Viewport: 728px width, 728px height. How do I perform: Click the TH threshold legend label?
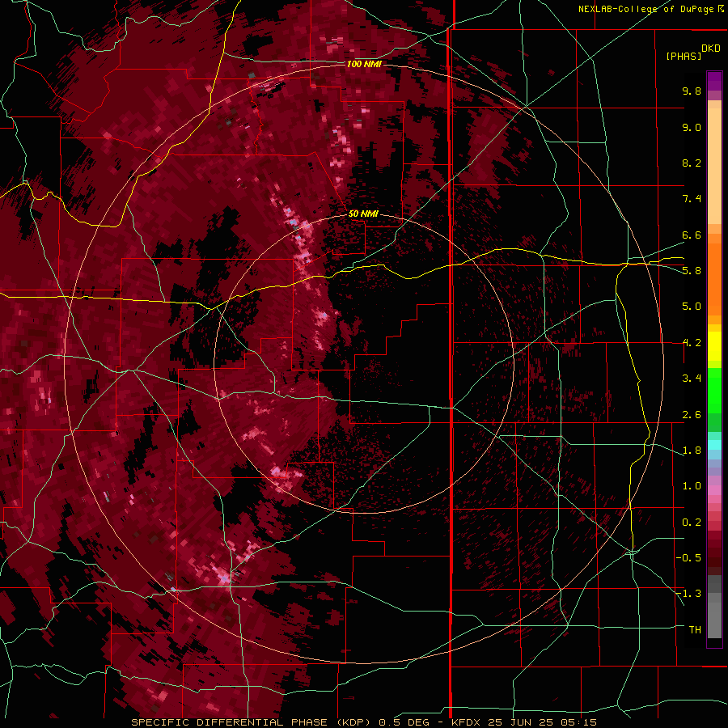695,630
